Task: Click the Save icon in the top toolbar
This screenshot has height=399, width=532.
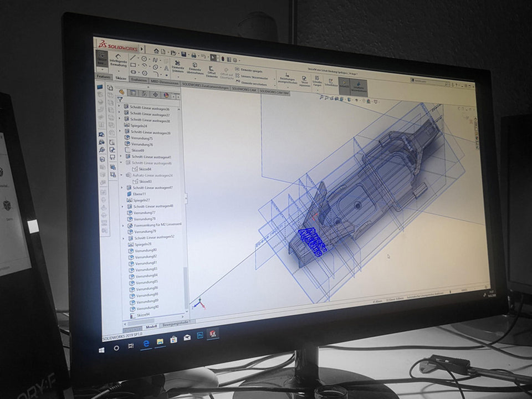Action: tap(183, 54)
